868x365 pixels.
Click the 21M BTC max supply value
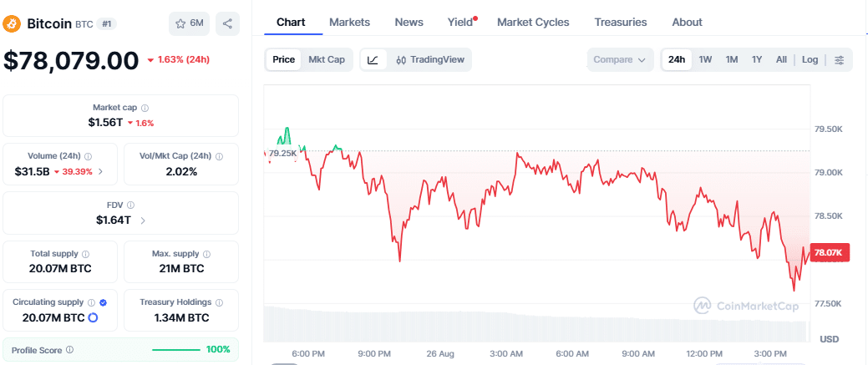181,269
